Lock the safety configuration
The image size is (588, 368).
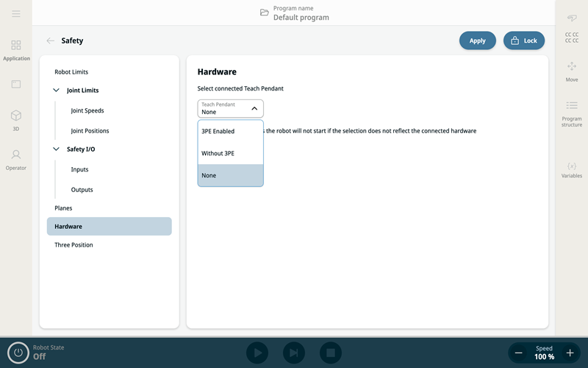pyautogui.click(x=523, y=40)
